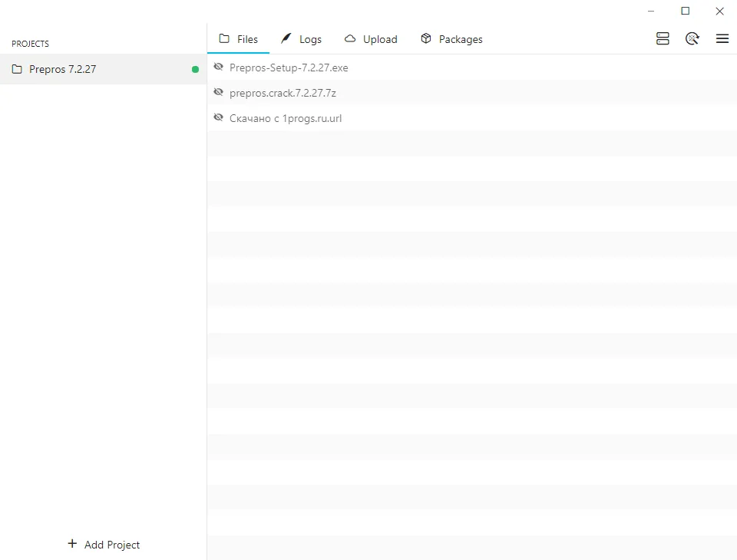This screenshot has width=737, height=560.
Task: Click the project settings wand icon
Action: (x=692, y=38)
